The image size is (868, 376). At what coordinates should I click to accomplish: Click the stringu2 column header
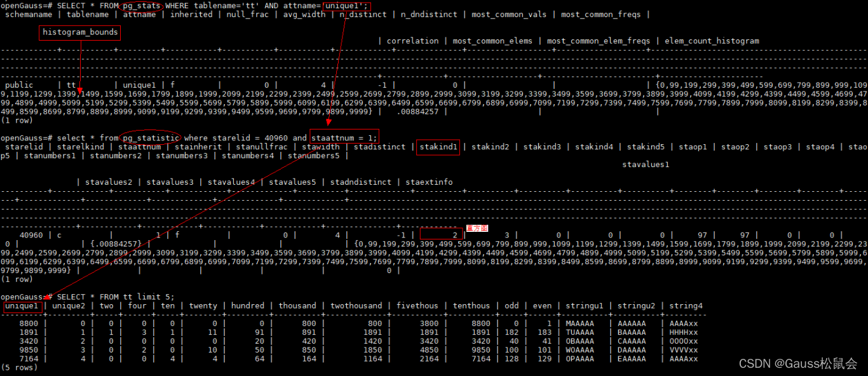pyautogui.click(x=636, y=306)
